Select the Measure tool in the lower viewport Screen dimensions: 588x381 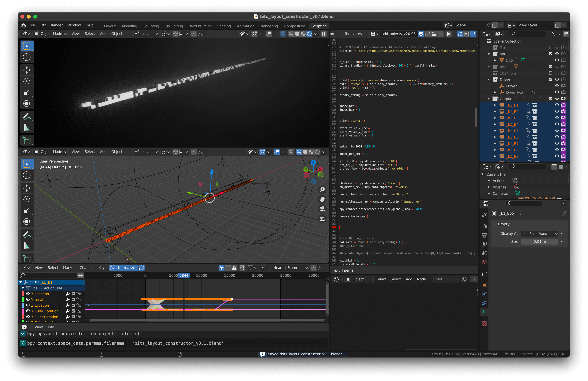pyautogui.click(x=27, y=246)
